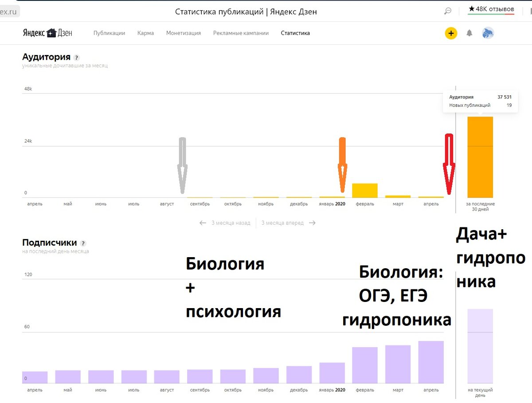Click the Аудитория section heading

pyautogui.click(x=47, y=57)
